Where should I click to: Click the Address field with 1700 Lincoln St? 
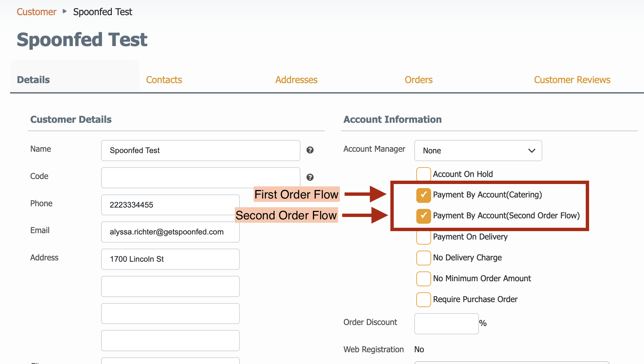tap(170, 259)
